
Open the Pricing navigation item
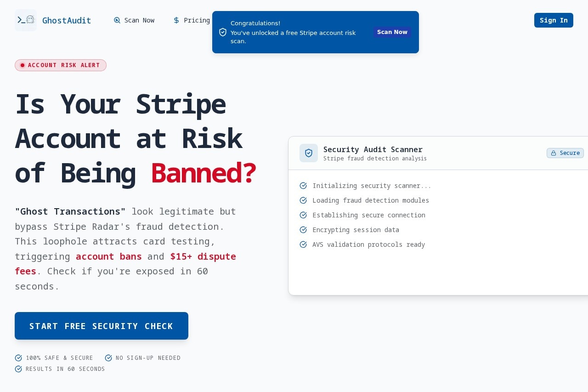(197, 20)
